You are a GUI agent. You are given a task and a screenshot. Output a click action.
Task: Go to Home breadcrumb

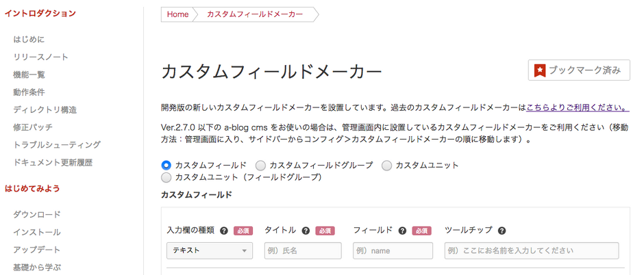coord(177,14)
